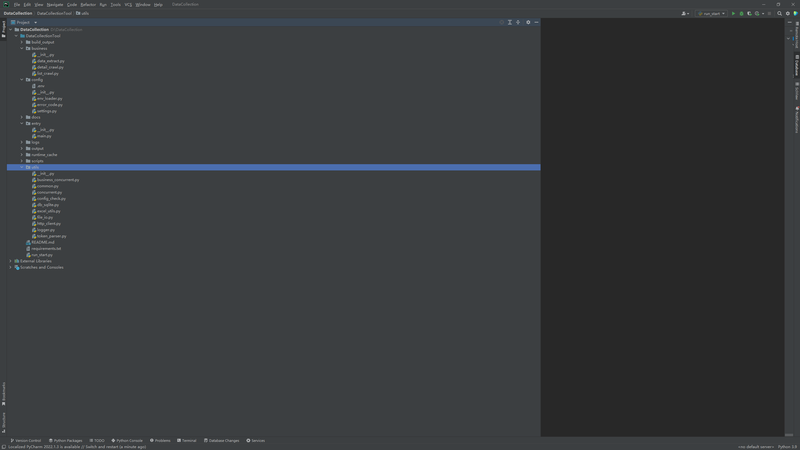
Task: Select requirements.txt file
Action: [46, 248]
